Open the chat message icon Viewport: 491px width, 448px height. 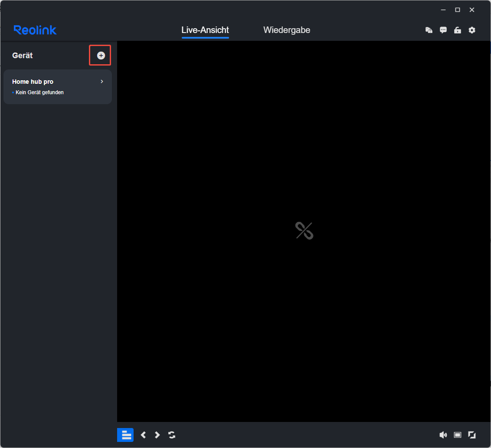[x=443, y=30]
